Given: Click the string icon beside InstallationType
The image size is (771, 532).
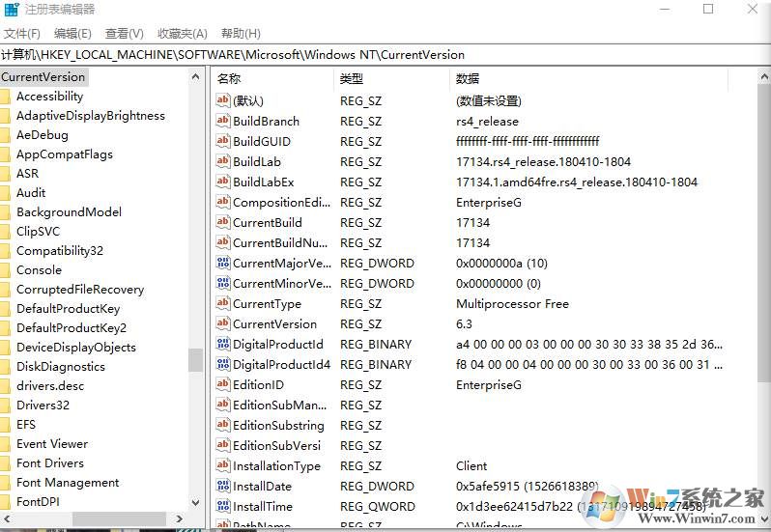Looking at the screenshot, I should pyautogui.click(x=223, y=465).
